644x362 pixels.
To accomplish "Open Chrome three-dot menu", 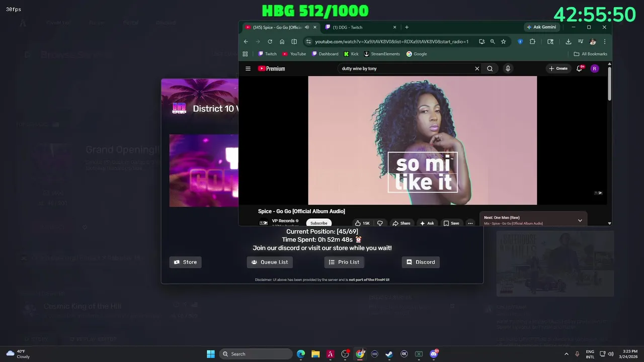I will (x=604, y=42).
